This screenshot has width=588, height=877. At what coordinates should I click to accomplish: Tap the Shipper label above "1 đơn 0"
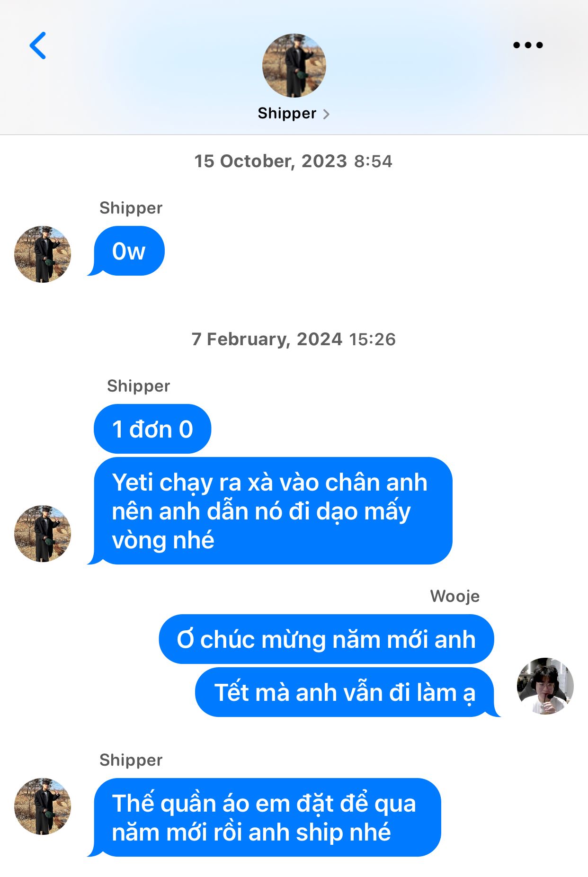coord(138,386)
